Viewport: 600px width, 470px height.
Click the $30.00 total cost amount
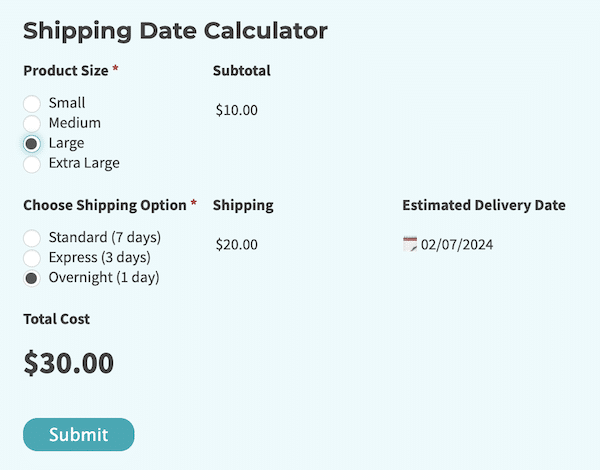point(69,363)
